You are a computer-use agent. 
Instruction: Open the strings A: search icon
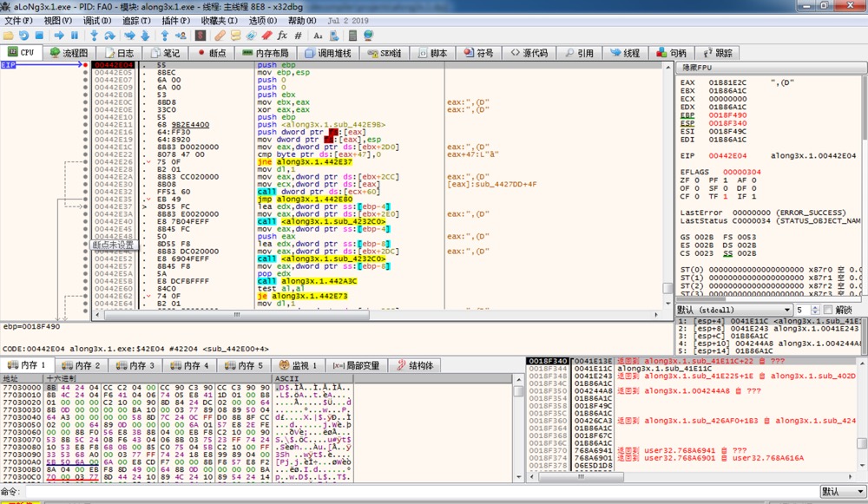pyautogui.click(x=318, y=36)
